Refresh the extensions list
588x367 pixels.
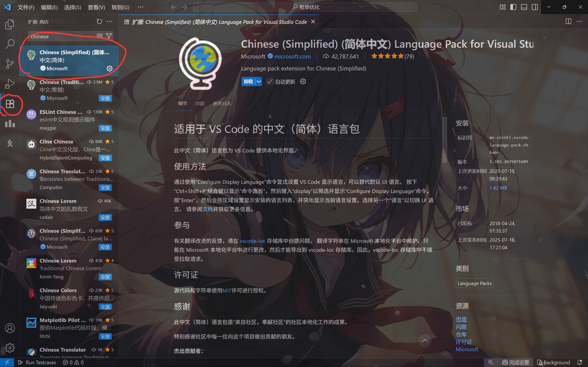click(99, 22)
